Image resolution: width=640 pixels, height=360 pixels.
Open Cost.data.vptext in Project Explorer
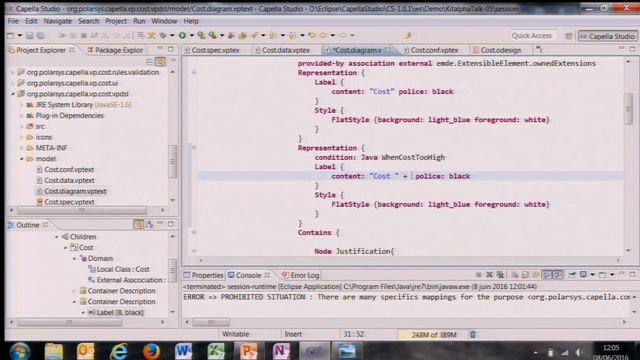click(69, 180)
